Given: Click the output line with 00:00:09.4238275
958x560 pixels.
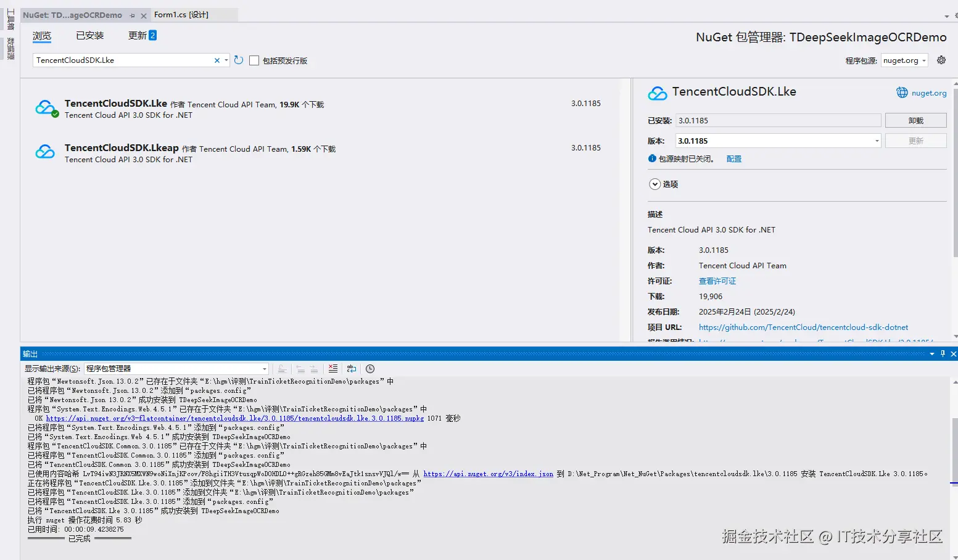Looking at the screenshot, I should pyautogui.click(x=75, y=529).
